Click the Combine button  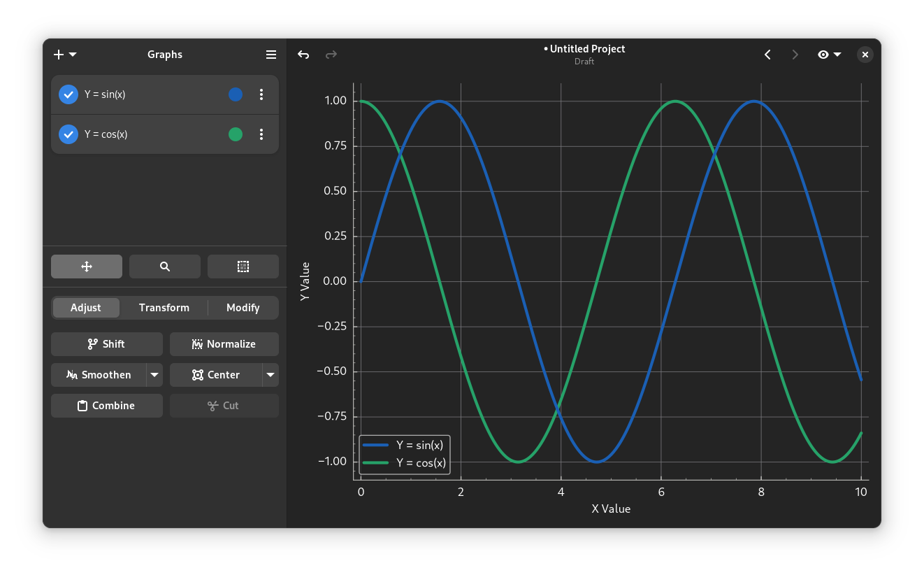[x=107, y=406]
